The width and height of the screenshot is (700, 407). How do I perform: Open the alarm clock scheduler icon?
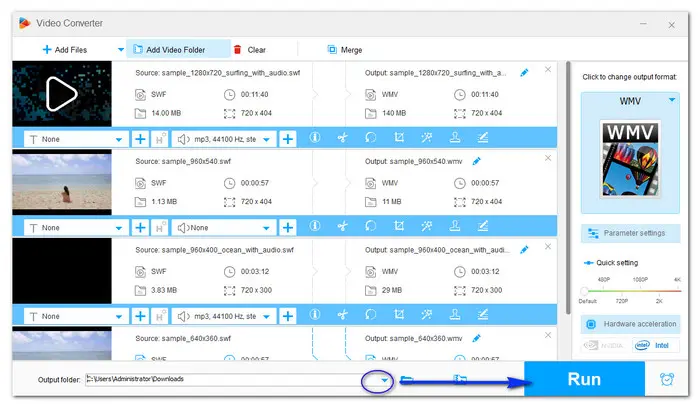tap(667, 379)
